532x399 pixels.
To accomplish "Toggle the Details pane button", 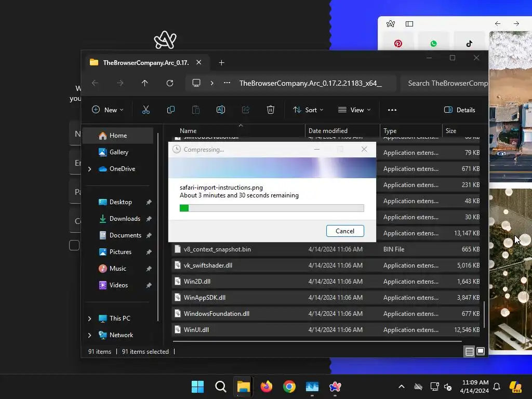I will pyautogui.click(x=460, y=110).
